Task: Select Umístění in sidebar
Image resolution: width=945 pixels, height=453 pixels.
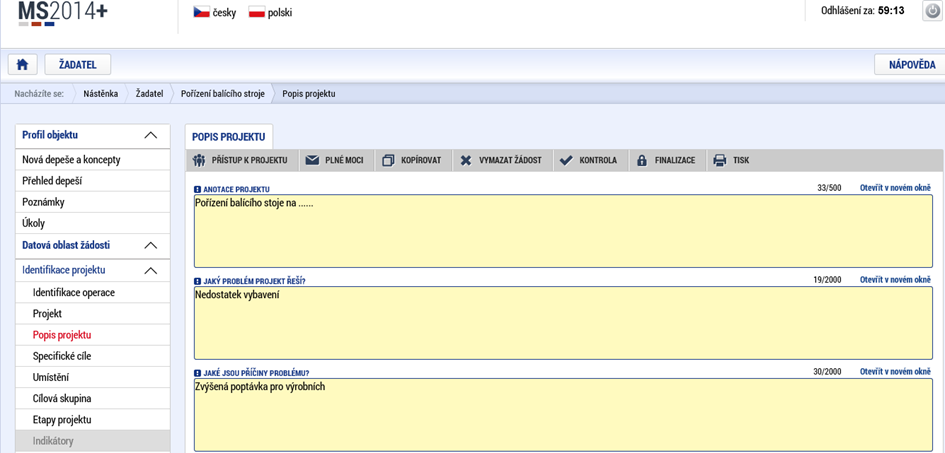Action: (x=93, y=377)
